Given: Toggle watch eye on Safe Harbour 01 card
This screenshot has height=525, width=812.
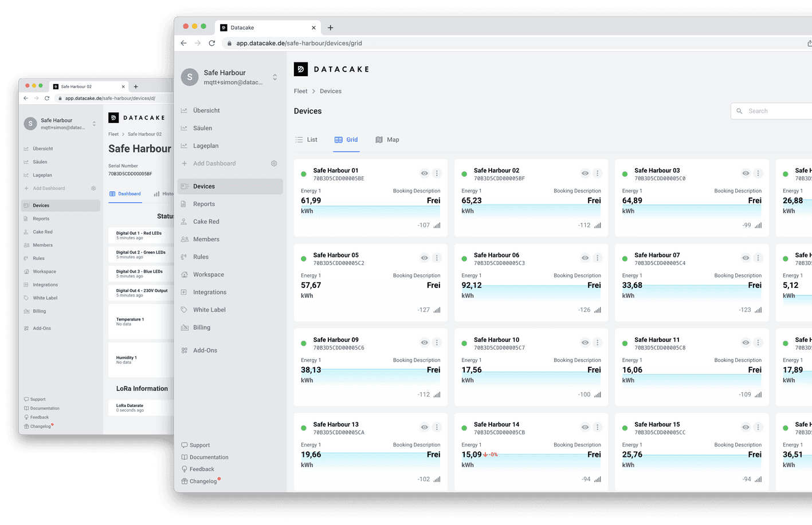Looking at the screenshot, I should pos(424,173).
